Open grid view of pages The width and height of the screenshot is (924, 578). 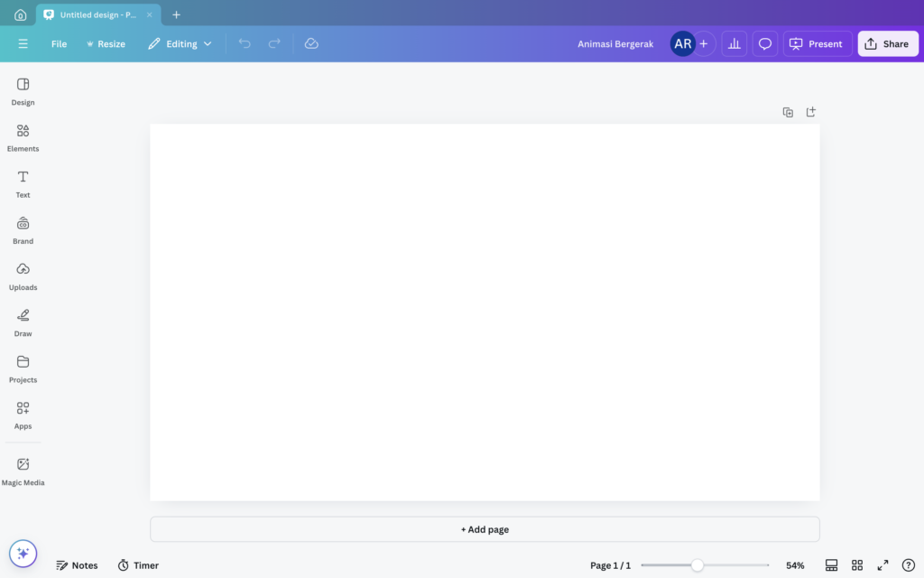[857, 565]
